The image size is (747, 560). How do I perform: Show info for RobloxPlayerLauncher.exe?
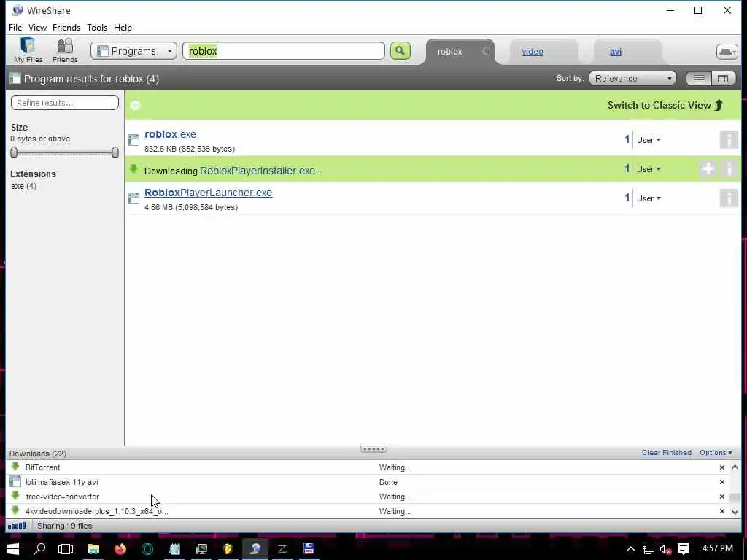[x=729, y=198]
